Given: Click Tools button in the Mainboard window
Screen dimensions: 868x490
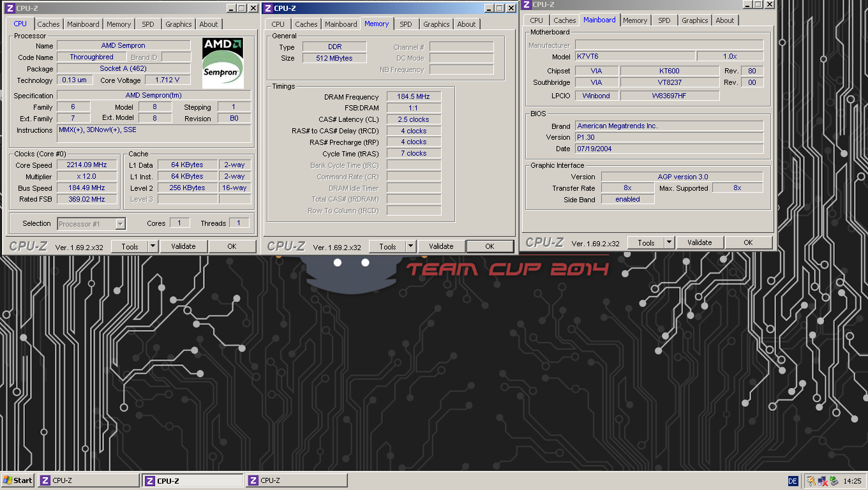Looking at the screenshot, I should click(x=646, y=242).
